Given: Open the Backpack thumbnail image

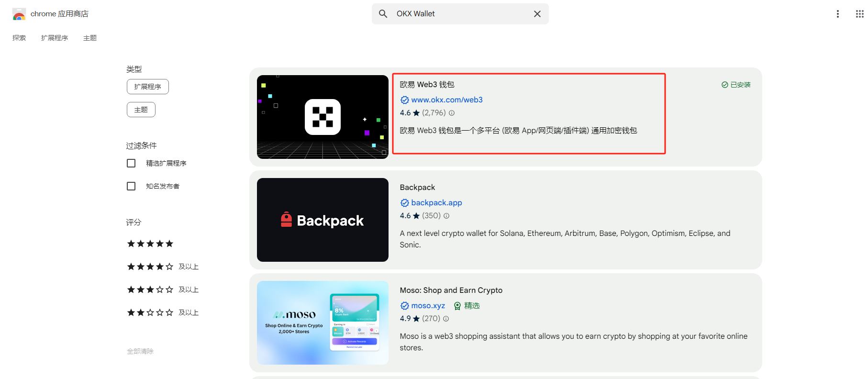Looking at the screenshot, I should 323,220.
